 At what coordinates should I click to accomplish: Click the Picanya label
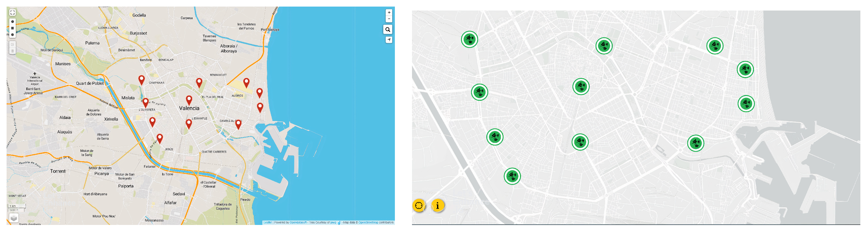[101, 174]
